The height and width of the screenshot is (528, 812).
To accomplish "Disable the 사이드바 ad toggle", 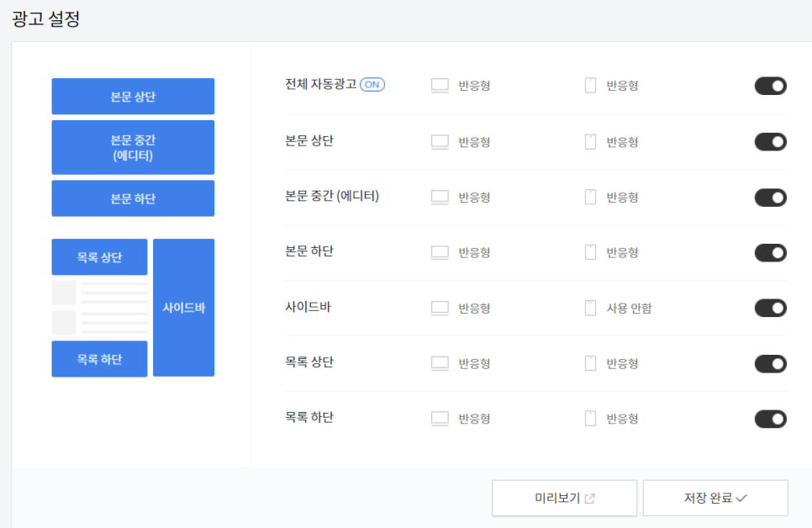I will [x=771, y=309].
